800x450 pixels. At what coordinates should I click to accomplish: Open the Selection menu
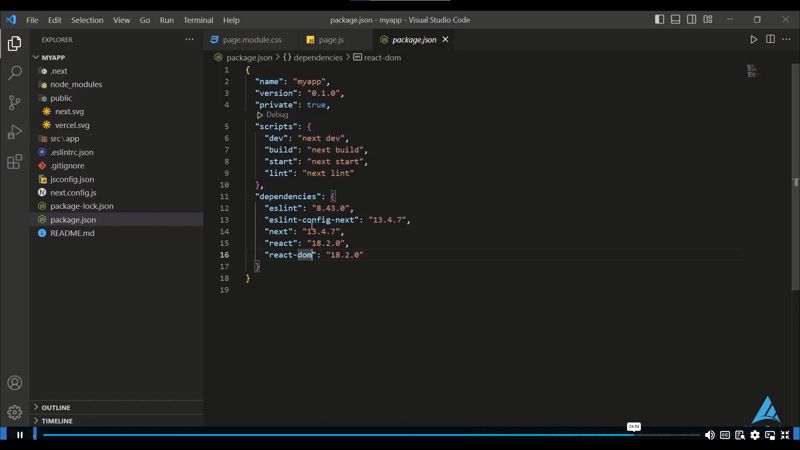click(87, 20)
